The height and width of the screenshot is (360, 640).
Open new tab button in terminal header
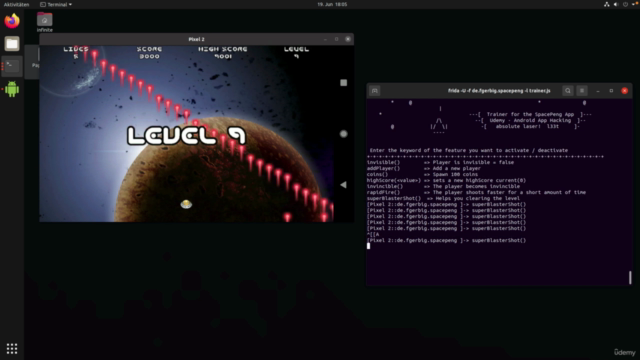coord(375,91)
